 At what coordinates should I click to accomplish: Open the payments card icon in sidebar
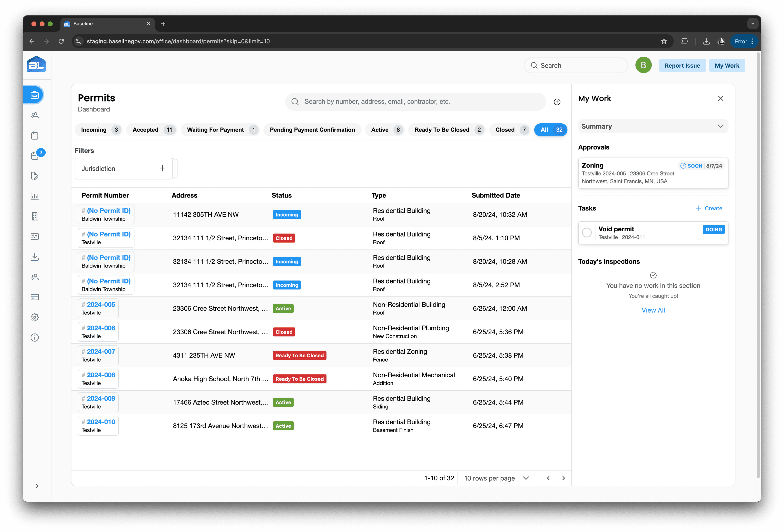point(35,297)
